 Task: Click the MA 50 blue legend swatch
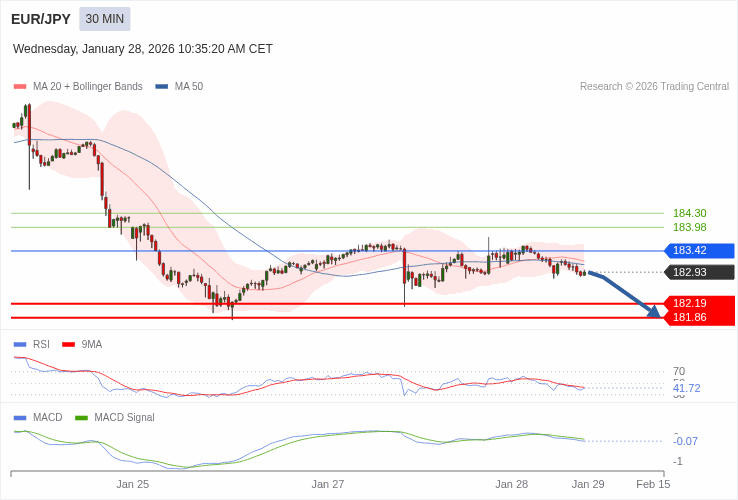coord(162,87)
